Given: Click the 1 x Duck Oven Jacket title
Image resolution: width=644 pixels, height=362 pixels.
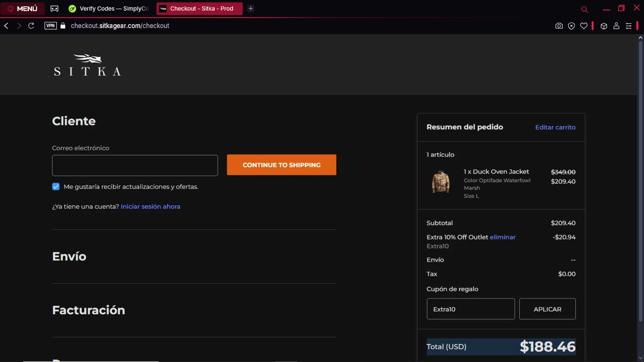Looking at the screenshot, I should click(x=496, y=171).
